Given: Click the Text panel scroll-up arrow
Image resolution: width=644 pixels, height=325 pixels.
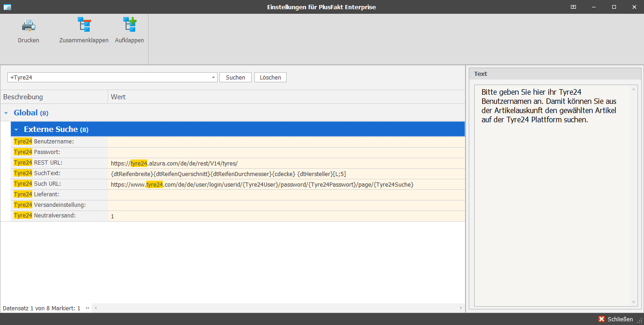Looking at the screenshot, I should [633, 89].
